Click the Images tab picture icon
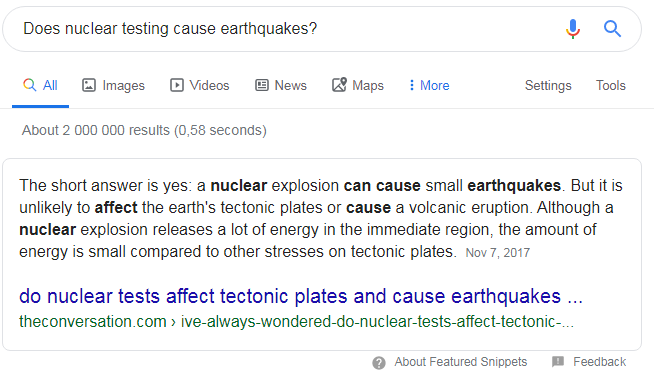This screenshot has height=372, width=654. (x=89, y=85)
